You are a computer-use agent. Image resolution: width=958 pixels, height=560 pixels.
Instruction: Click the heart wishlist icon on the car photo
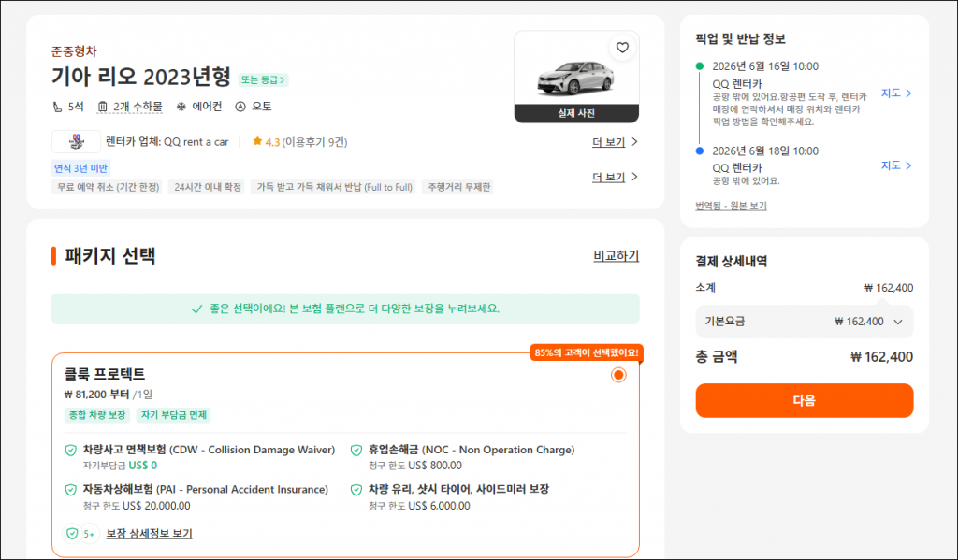(622, 47)
